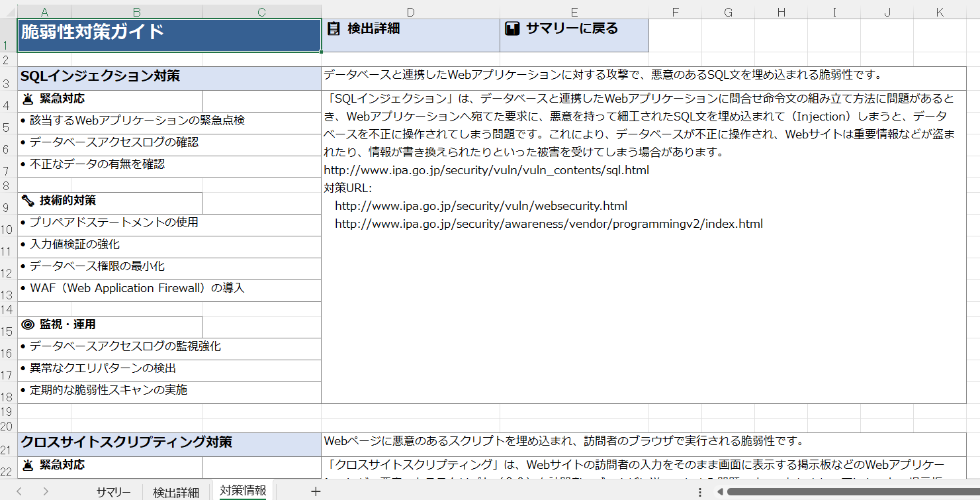Switch to the サマリー sheet tab

tap(113, 492)
